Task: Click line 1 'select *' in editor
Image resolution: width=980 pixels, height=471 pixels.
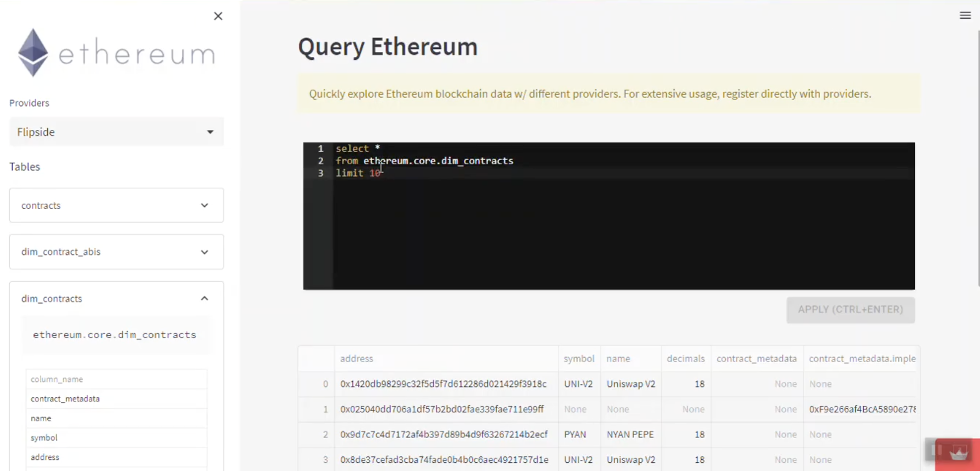Action: (358, 148)
